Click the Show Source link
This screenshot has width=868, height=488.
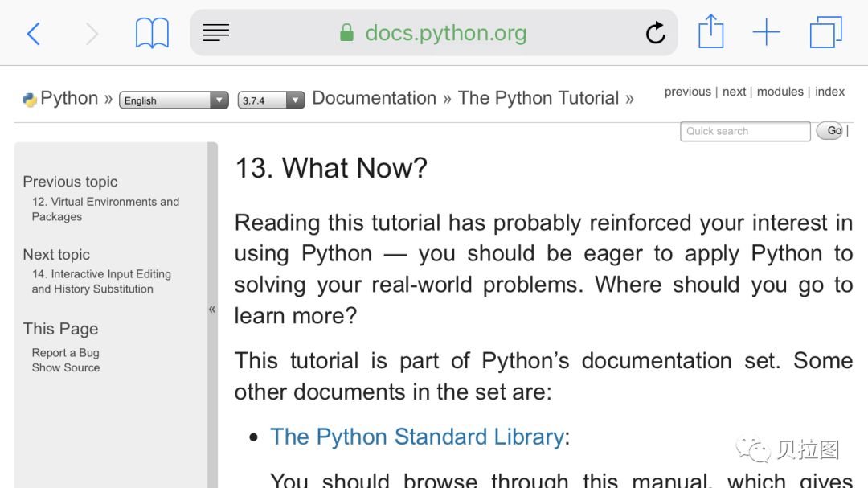[66, 367]
